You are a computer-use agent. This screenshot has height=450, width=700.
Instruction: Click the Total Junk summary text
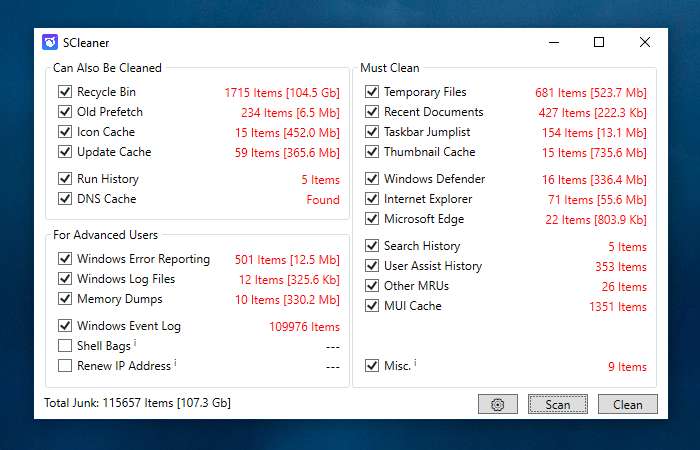point(138,403)
